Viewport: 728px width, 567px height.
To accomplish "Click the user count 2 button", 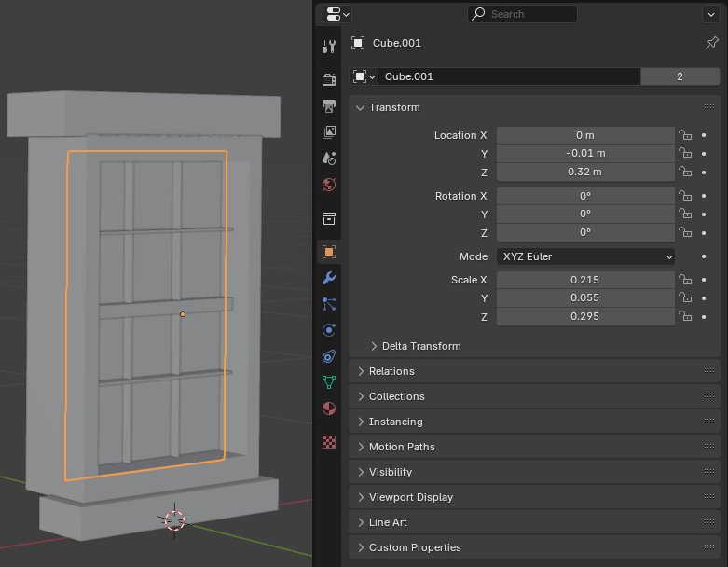I will (680, 76).
